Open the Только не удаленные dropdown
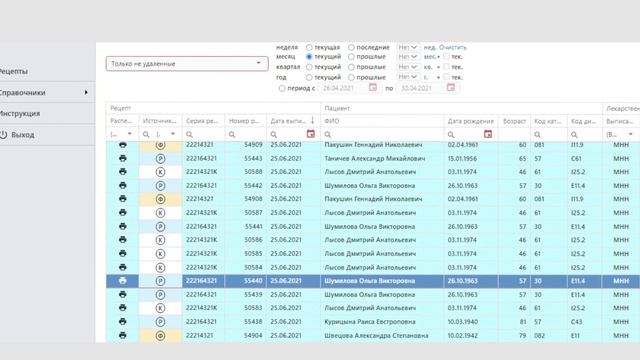This screenshot has width=640, height=360. (x=187, y=64)
